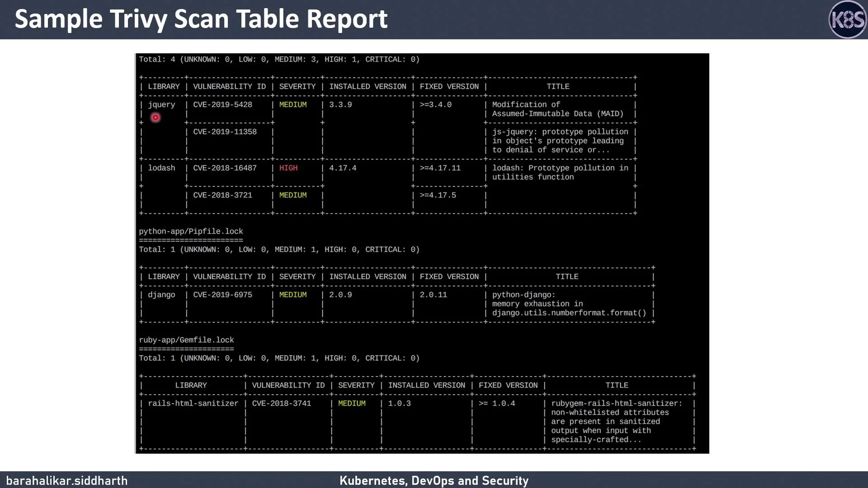The height and width of the screenshot is (488, 868).
Task: Open the CVE-2019-6975 entry for django
Action: tap(222, 294)
